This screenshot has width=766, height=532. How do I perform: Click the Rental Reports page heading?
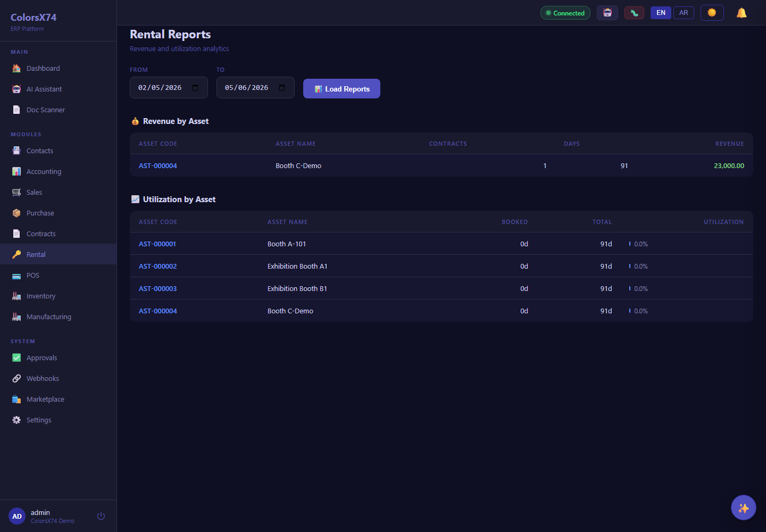[170, 35]
